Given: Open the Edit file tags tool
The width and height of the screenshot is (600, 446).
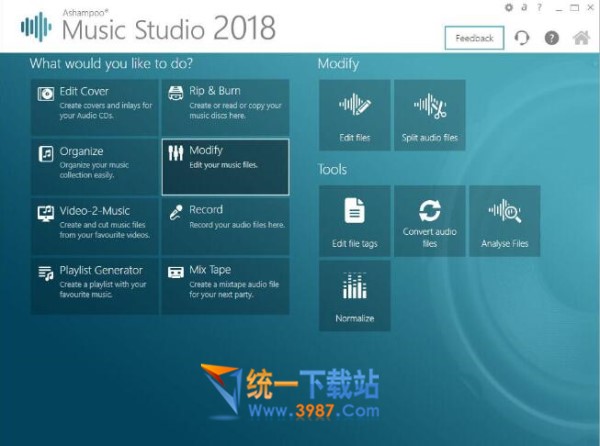Looking at the screenshot, I should pyautogui.click(x=354, y=220).
